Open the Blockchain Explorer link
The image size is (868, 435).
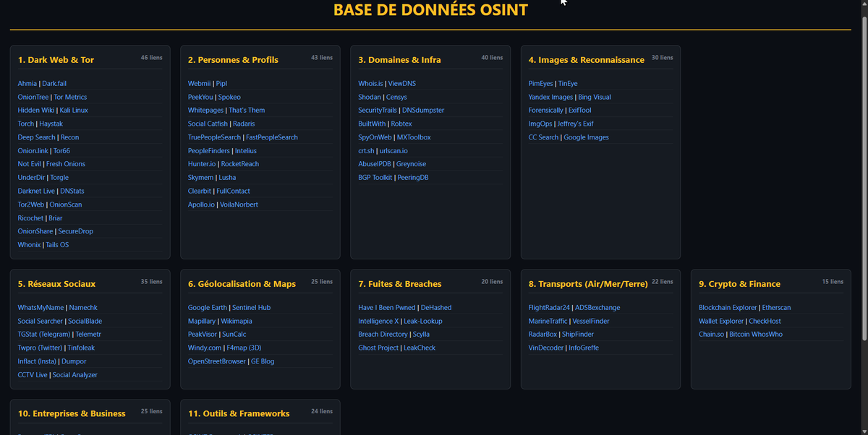click(x=727, y=307)
